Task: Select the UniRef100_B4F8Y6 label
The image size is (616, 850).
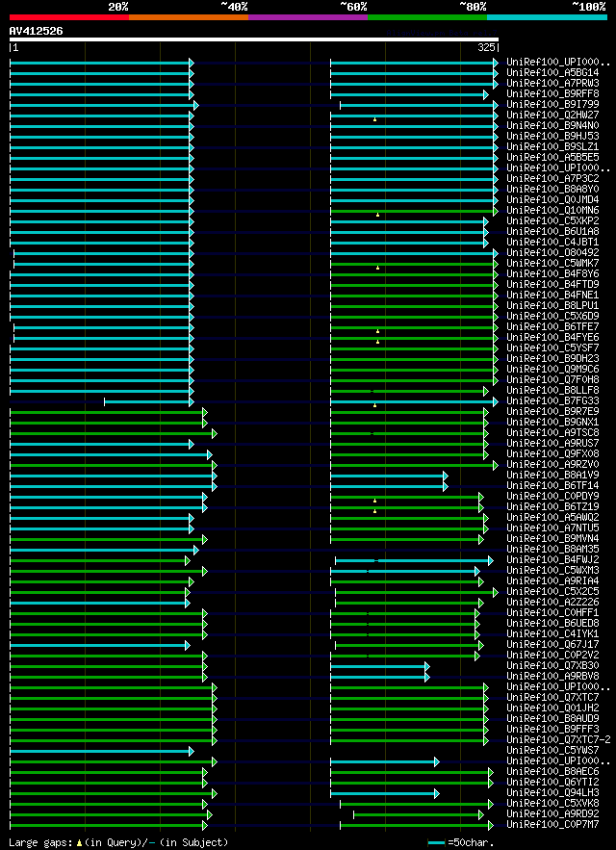Action: pyautogui.click(x=552, y=274)
